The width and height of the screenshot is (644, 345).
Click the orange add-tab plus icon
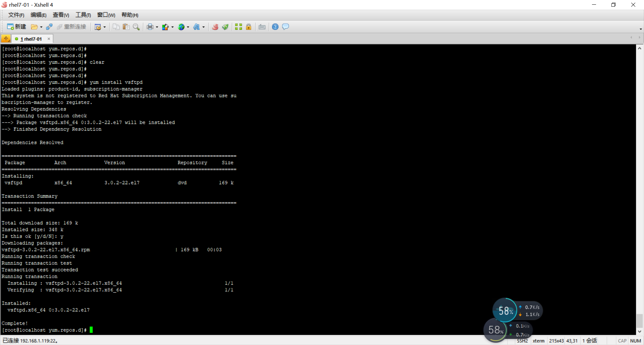tap(6, 39)
